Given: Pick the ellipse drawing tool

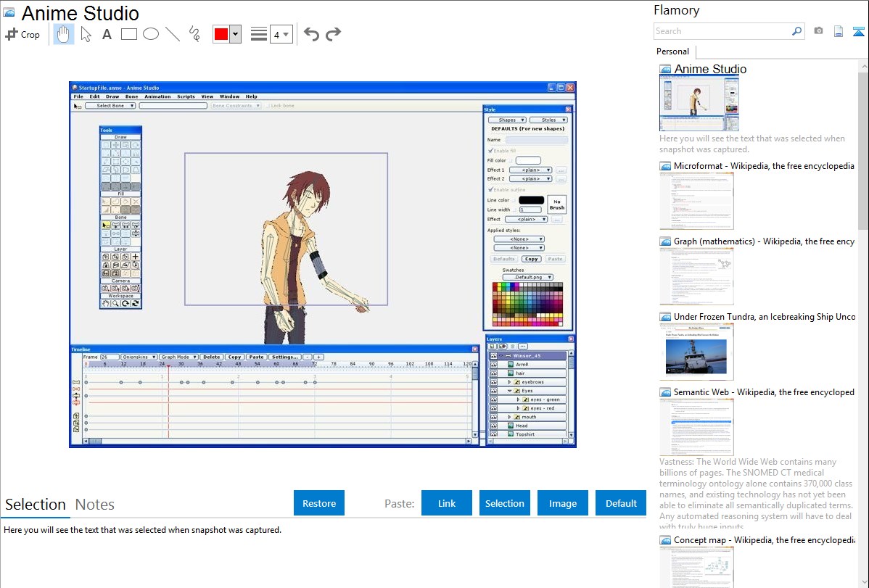Looking at the screenshot, I should pyautogui.click(x=151, y=34).
